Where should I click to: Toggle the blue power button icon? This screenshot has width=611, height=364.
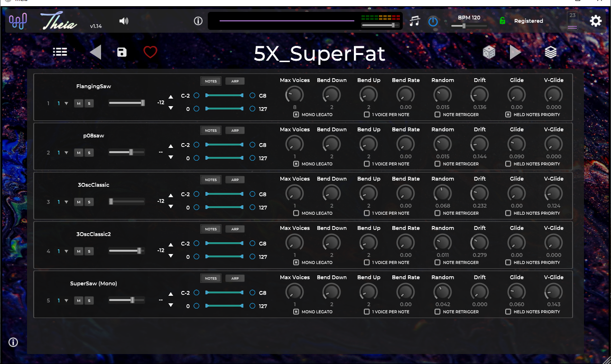point(433,21)
